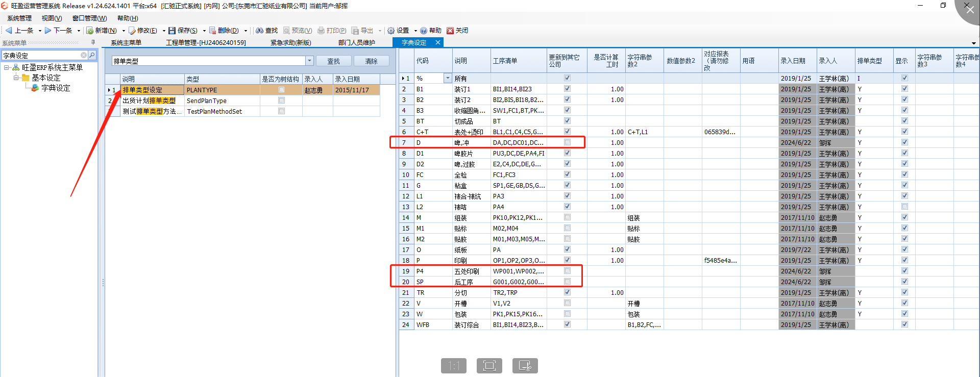Go to previous record with 上一条
980x377 pixels.
[19, 31]
